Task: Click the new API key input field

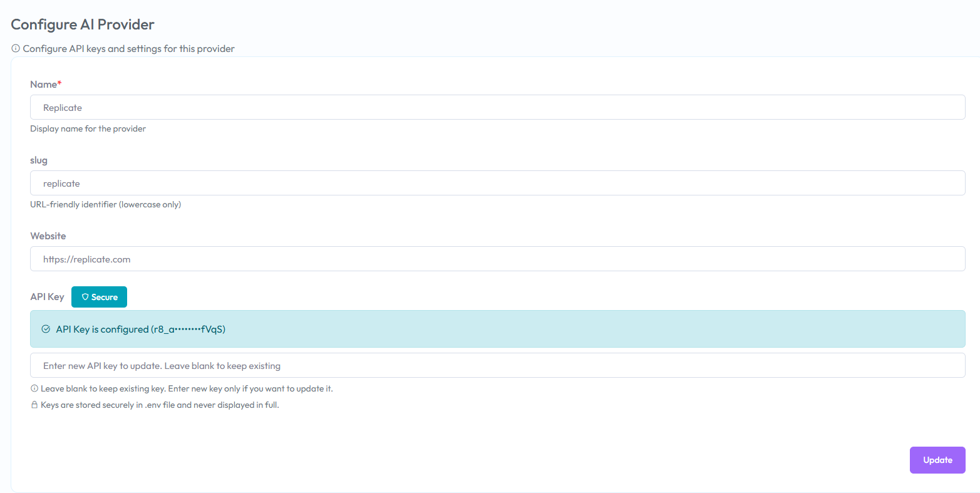Action: (x=497, y=365)
